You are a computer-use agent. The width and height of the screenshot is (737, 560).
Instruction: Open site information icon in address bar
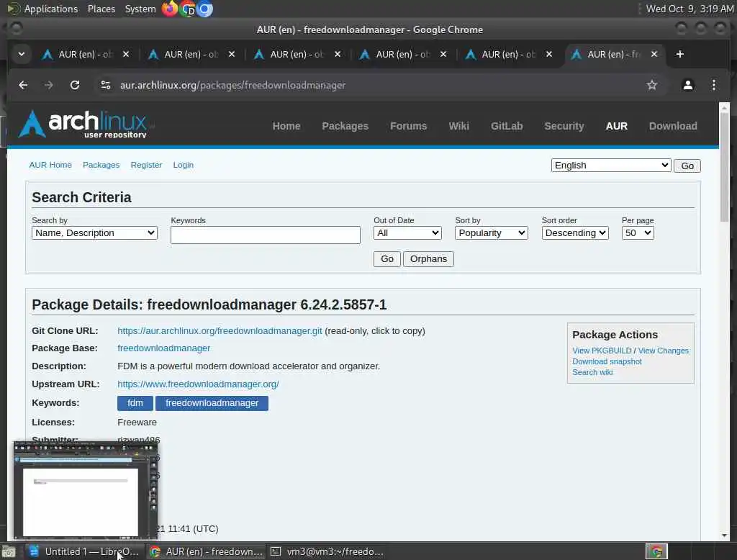coord(106,85)
